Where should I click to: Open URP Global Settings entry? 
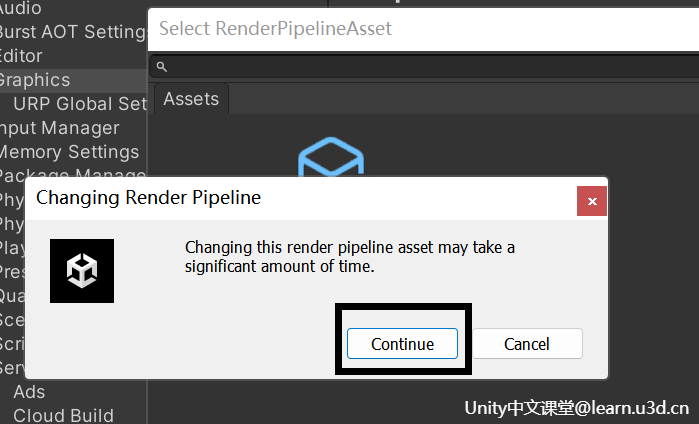tap(79, 104)
